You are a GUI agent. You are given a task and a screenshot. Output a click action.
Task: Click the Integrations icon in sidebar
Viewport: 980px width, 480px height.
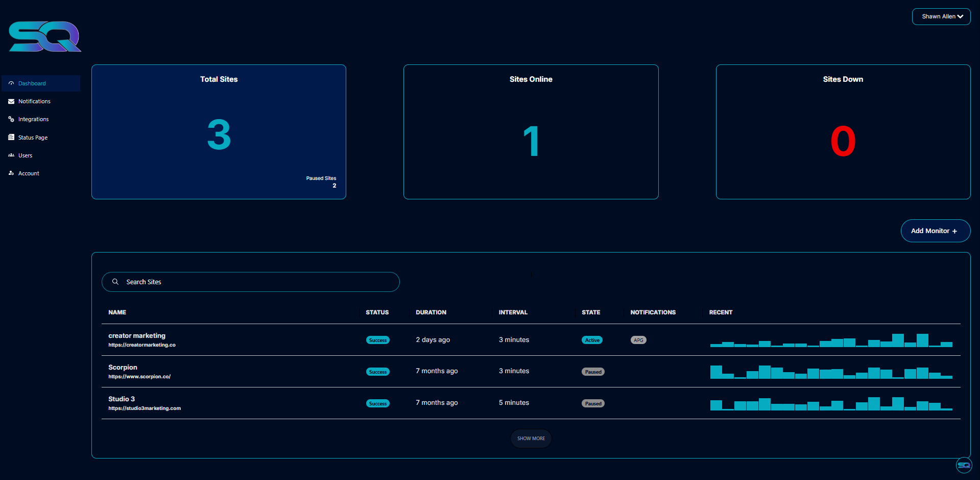(x=11, y=119)
